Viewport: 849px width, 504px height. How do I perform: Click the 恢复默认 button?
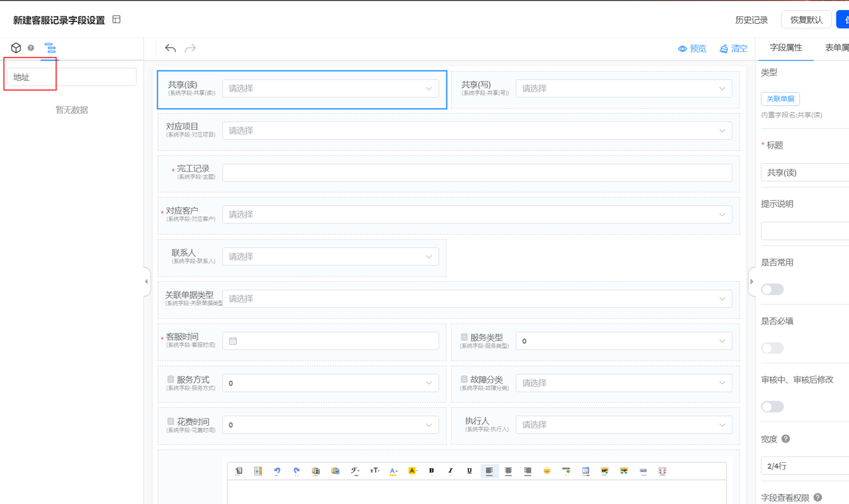tap(807, 20)
